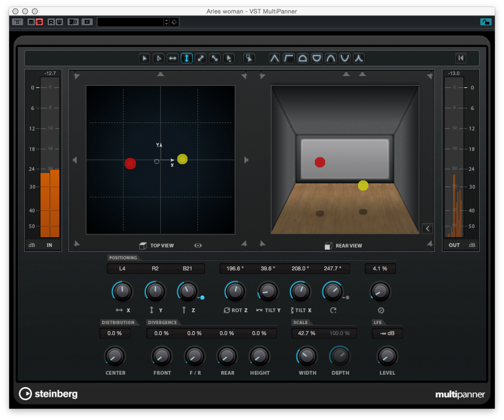Click the steinberg logo
The image size is (504, 420).
pos(48,394)
